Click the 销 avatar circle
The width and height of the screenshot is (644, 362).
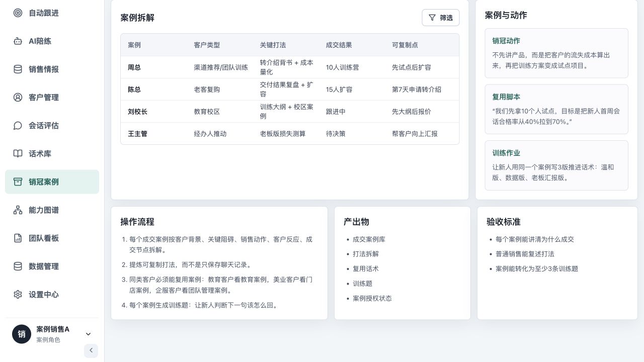coord(22,334)
